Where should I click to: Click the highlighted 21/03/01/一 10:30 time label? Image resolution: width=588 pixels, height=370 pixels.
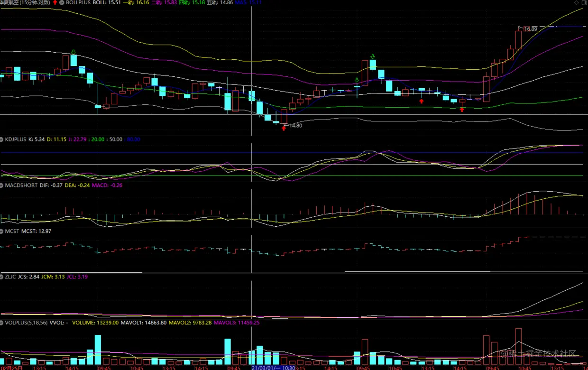(x=274, y=368)
